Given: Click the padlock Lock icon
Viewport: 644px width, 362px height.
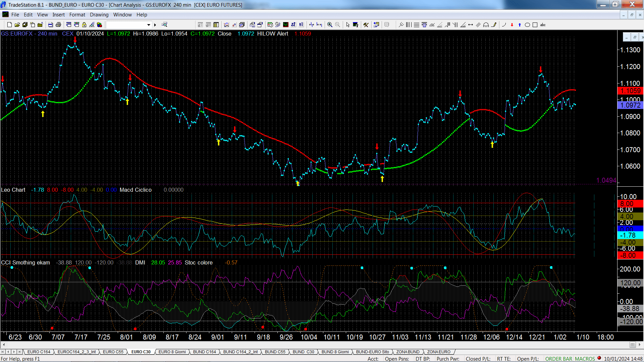Looking at the screenshot, I should click(84, 25).
